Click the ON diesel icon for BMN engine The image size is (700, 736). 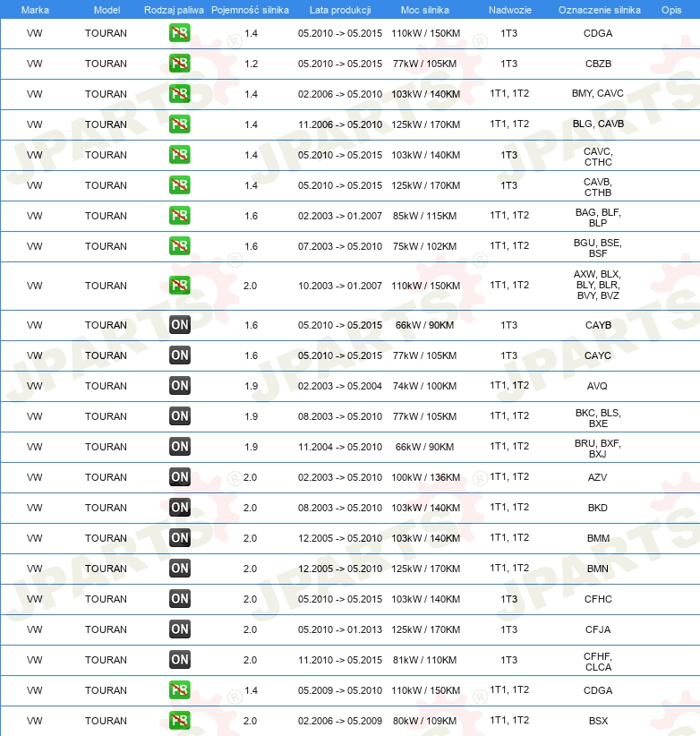pyautogui.click(x=180, y=569)
